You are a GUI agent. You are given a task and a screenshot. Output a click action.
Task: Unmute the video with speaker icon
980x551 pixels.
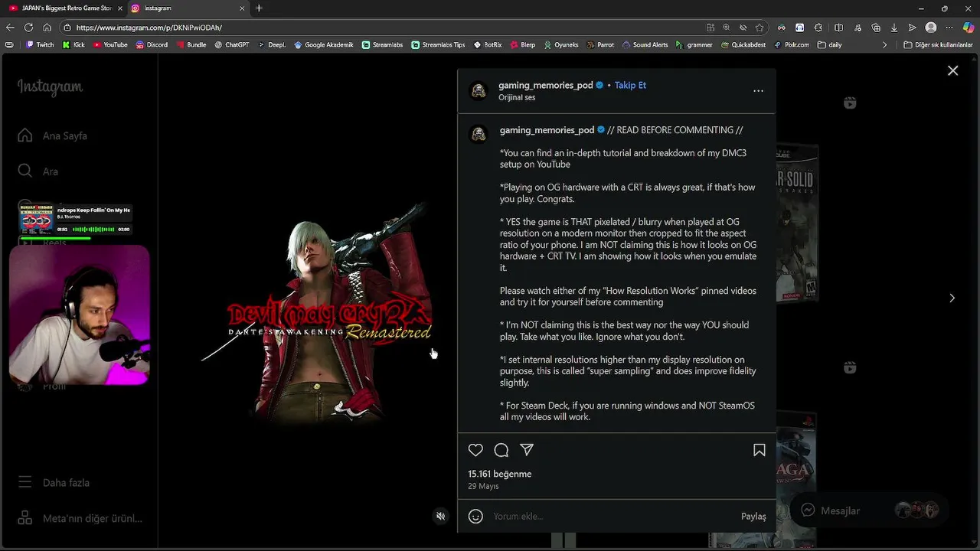click(x=440, y=517)
